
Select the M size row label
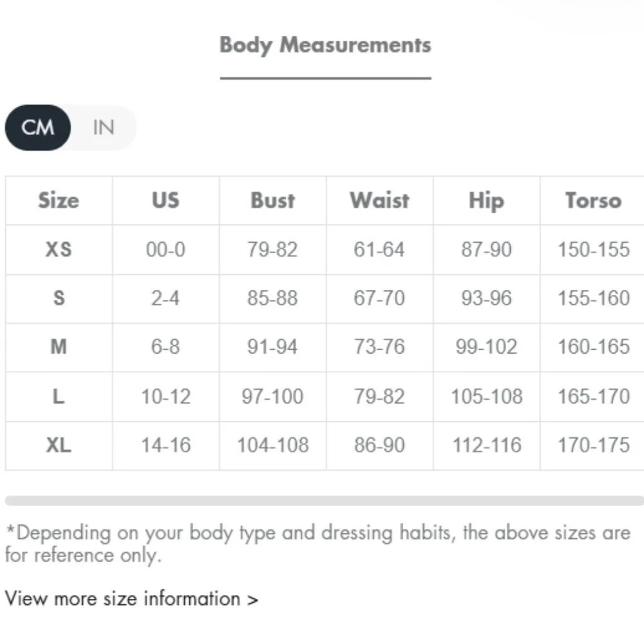[x=59, y=347]
